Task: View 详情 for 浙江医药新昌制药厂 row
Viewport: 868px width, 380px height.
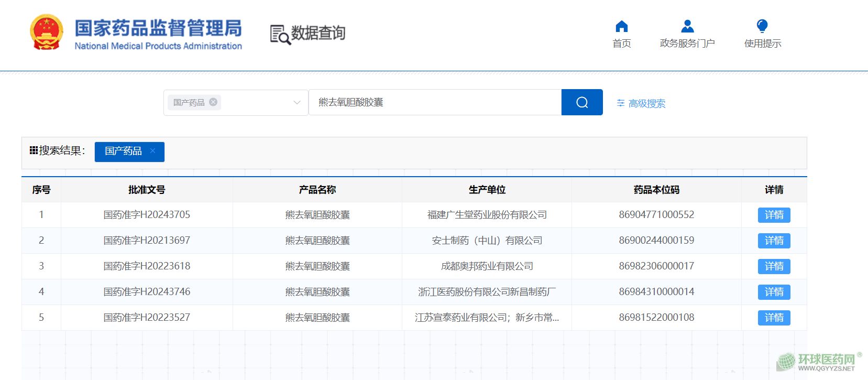Action: [x=774, y=292]
